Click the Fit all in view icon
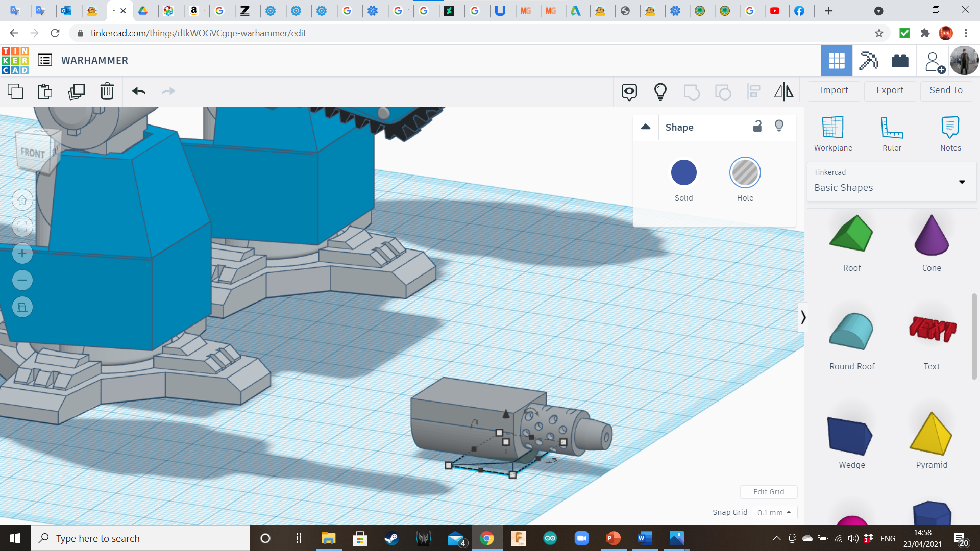 coord(22,227)
